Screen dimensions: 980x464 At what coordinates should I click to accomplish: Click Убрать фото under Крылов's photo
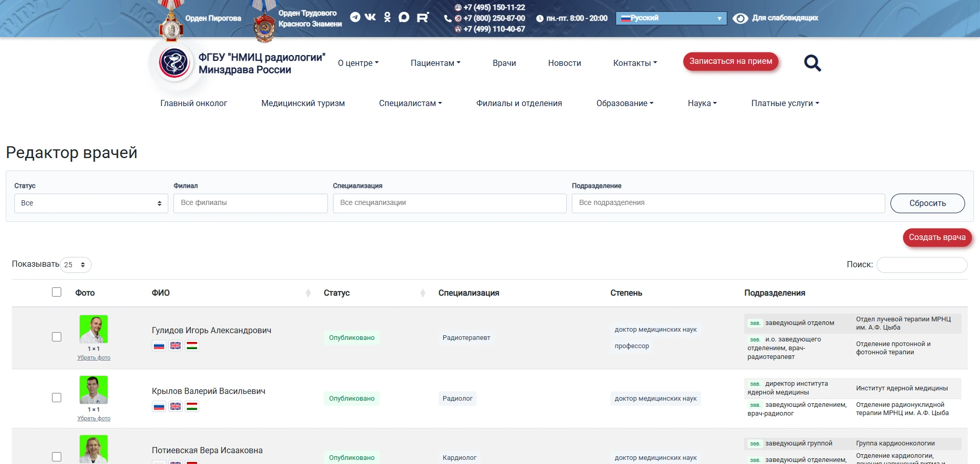(x=94, y=418)
